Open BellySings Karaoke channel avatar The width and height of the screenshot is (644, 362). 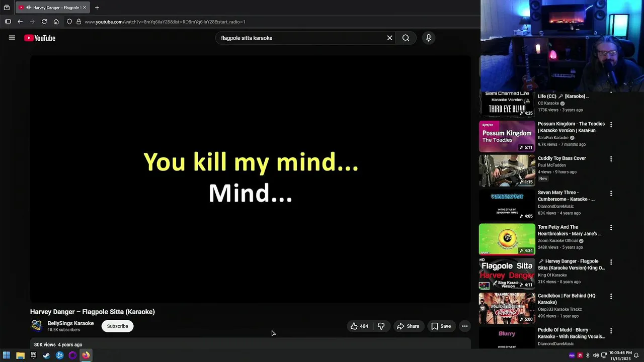pyautogui.click(x=37, y=326)
